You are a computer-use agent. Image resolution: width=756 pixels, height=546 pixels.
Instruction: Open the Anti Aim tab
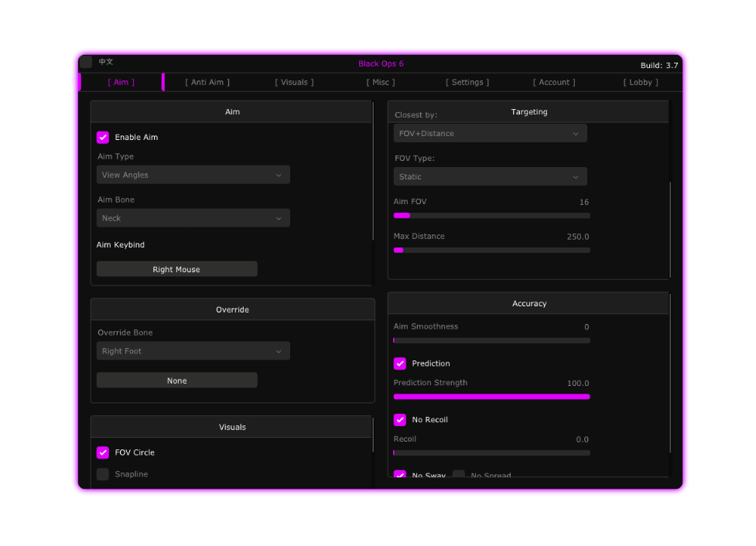(207, 82)
